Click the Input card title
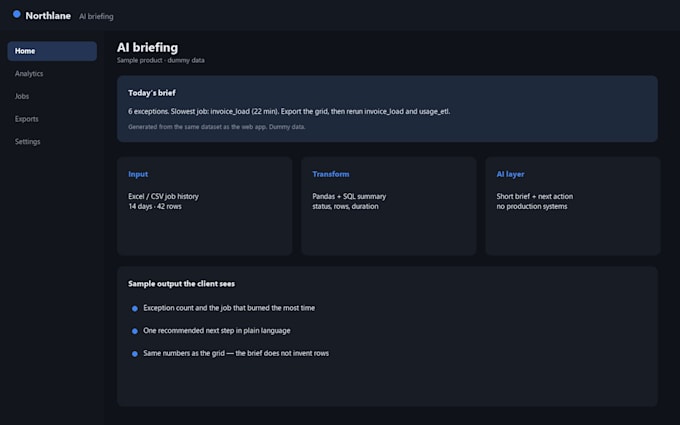The height and width of the screenshot is (425, 680). pyautogui.click(x=138, y=174)
